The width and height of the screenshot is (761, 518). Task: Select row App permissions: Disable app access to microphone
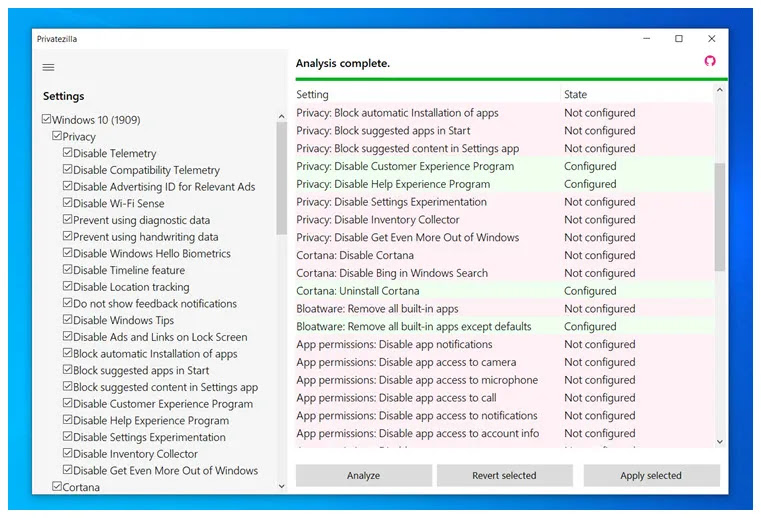[505, 380]
